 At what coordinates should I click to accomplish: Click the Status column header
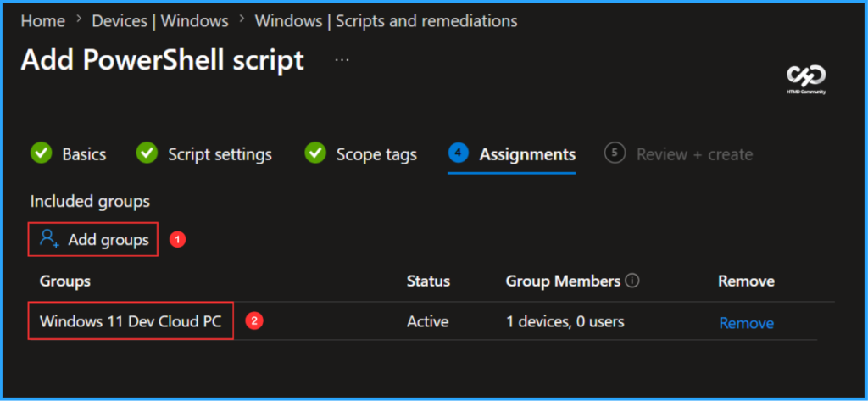(x=428, y=281)
